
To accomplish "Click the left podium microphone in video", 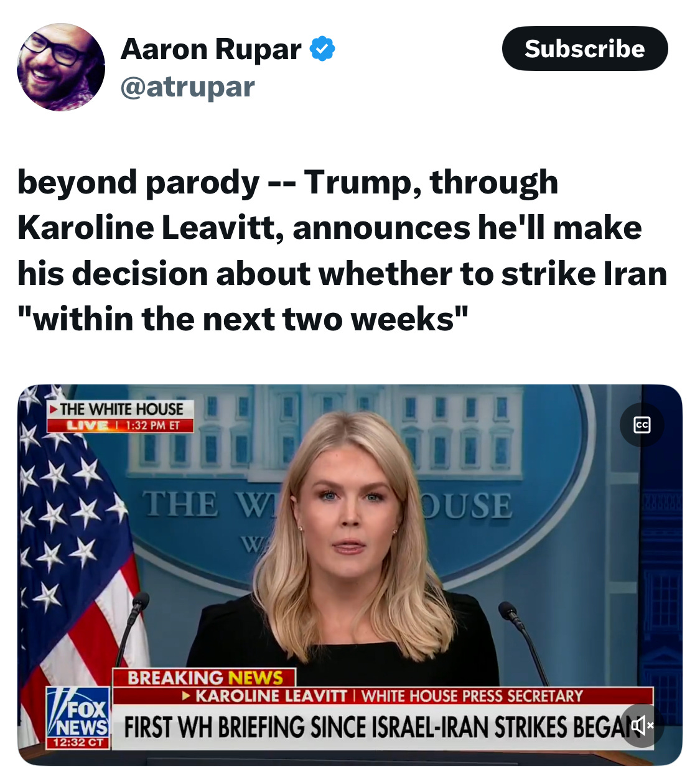I will tap(132, 628).
